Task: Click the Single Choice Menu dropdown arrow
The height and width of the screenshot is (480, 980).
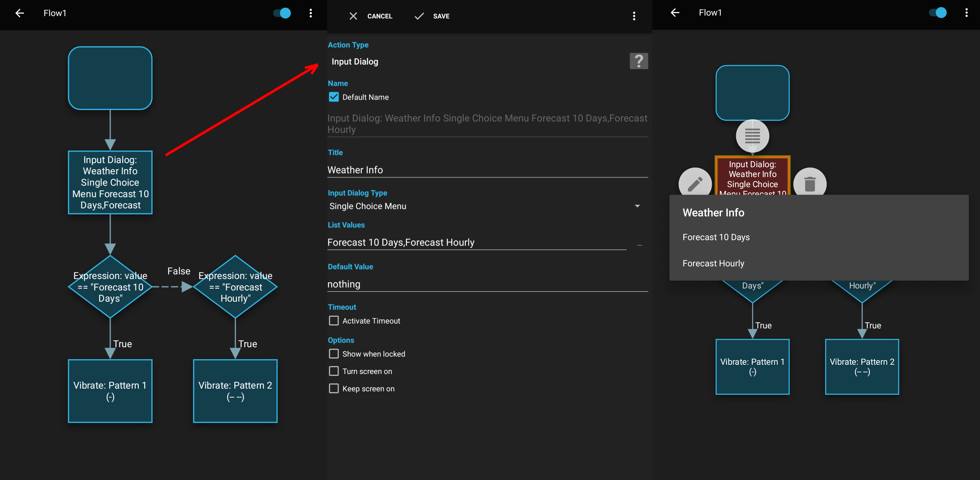Action: (x=637, y=206)
